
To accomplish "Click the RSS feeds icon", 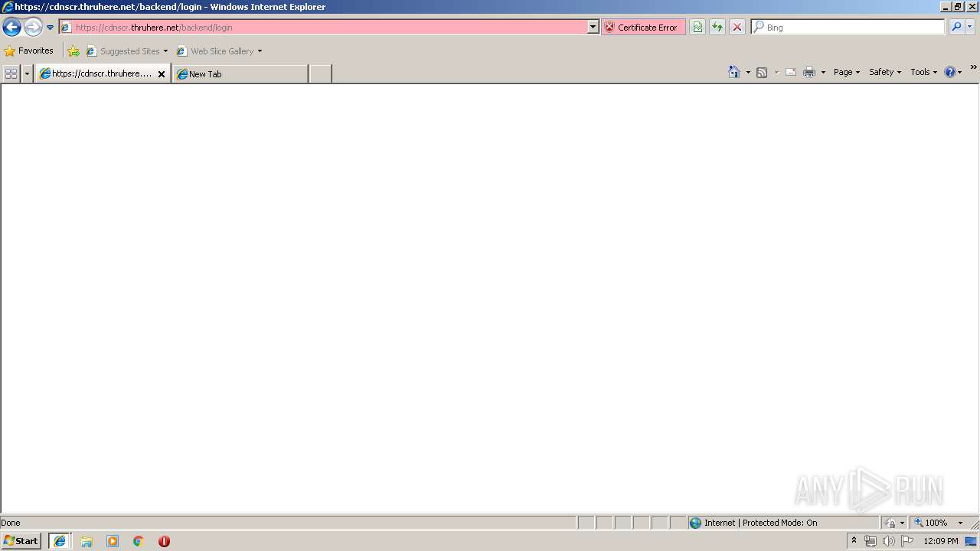I will [x=762, y=72].
